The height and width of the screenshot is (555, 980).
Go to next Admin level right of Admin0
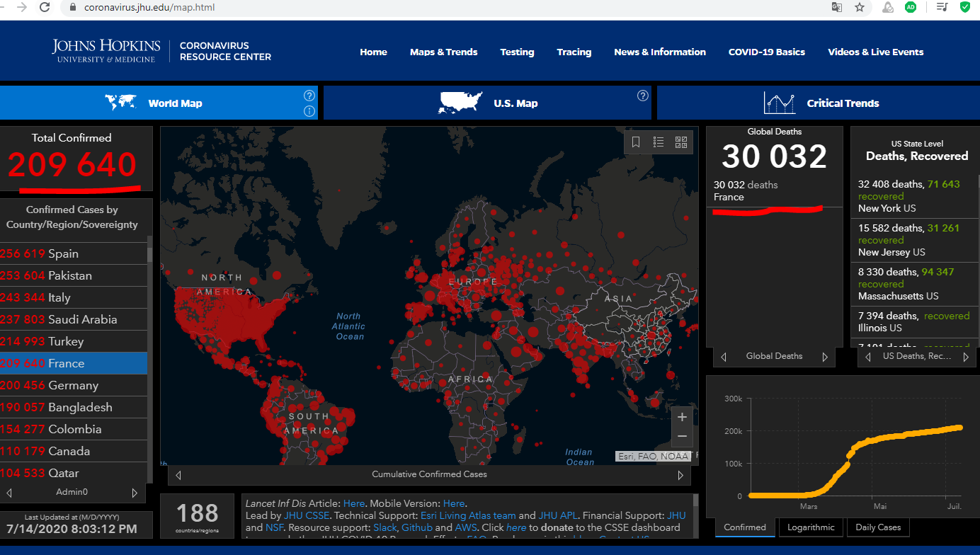(135, 492)
